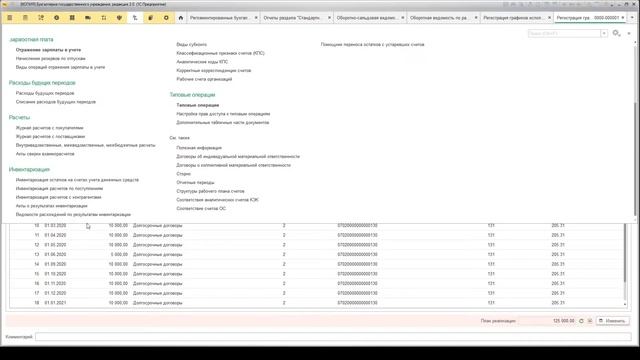640x360 pixels.
Task: Open the search field dropdown arrow
Action: [604, 33]
